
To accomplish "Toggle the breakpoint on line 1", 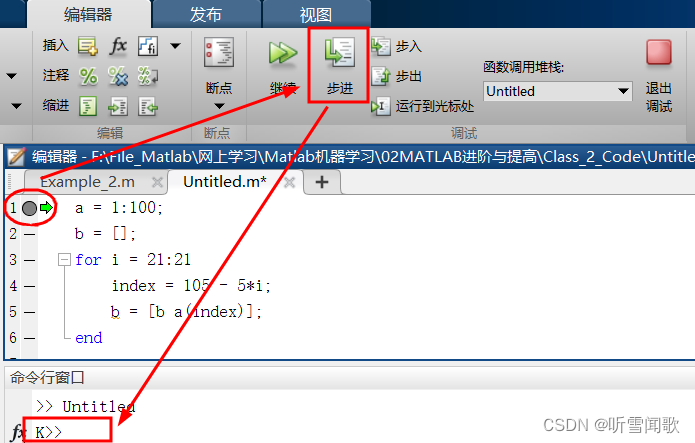I will click(x=29, y=208).
